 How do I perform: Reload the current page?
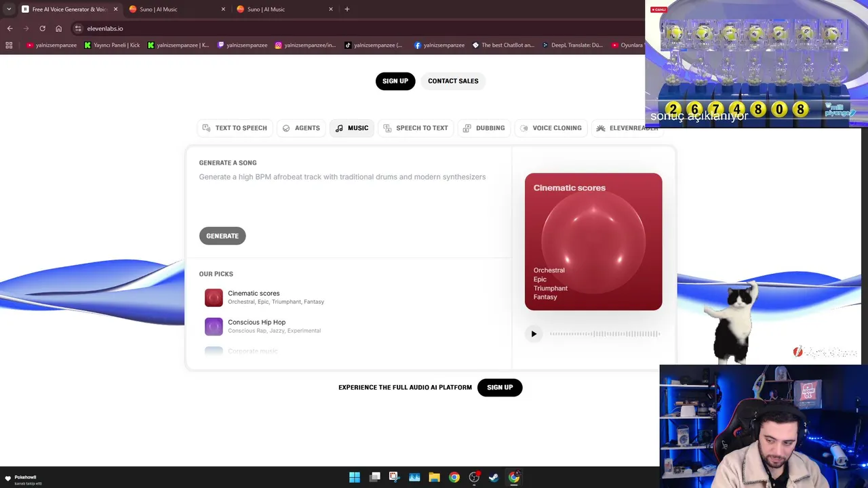[x=42, y=28]
